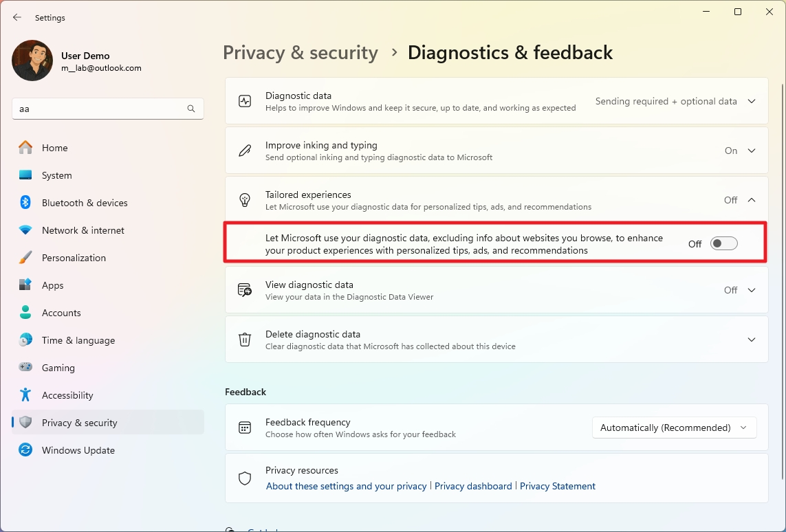The image size is (786, 532).
Task: Expand the Delete diagnostic data section
Action: (751, 339)
